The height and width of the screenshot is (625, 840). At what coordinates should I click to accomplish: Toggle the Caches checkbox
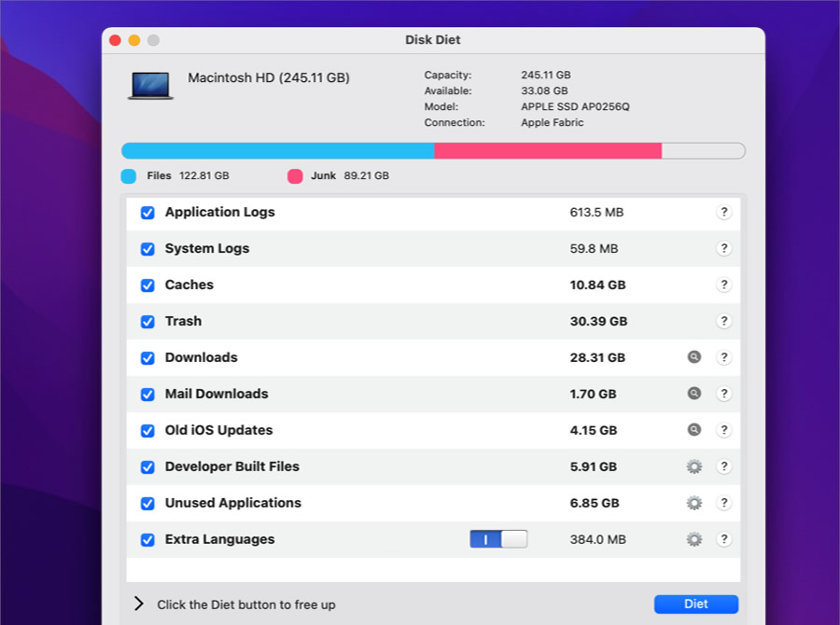pos(147,285)
